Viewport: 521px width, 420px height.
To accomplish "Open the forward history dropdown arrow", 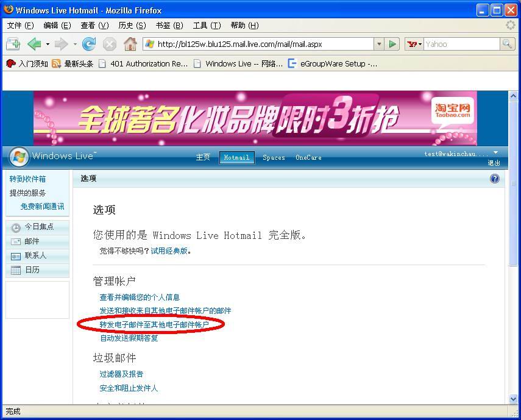I will tap(75, 44).
